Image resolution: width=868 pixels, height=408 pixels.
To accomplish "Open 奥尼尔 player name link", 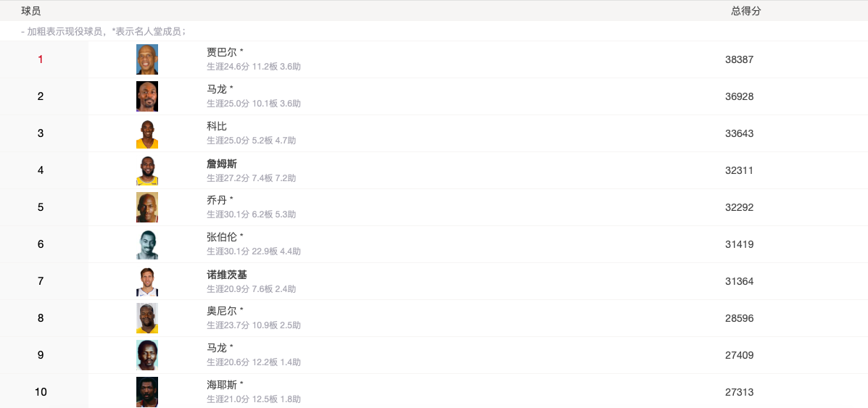I will point(221,311).
